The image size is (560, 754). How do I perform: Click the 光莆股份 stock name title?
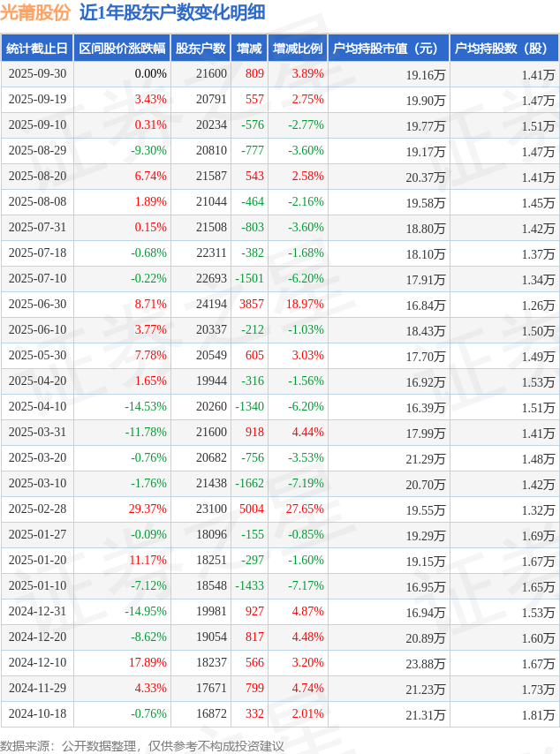(35, 12)
